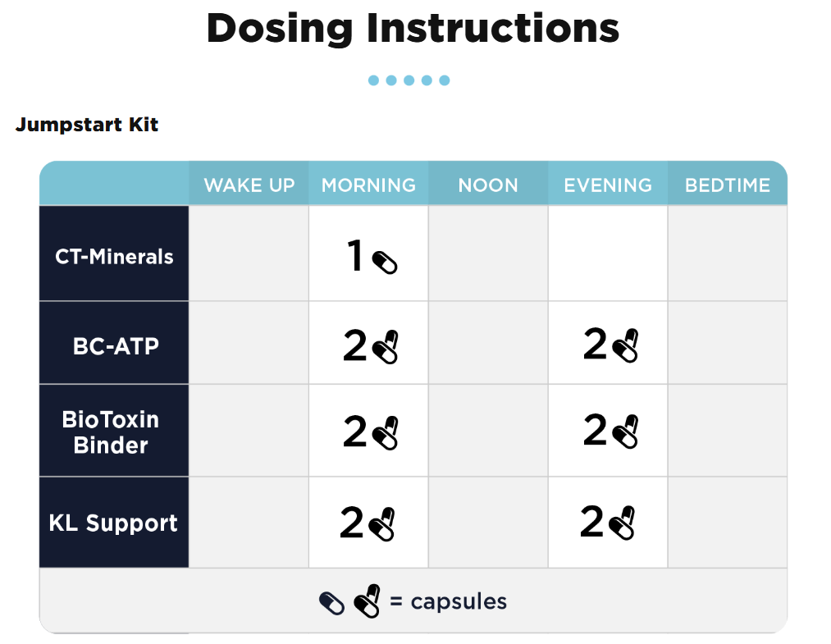Select the BEDTIME column header
Viewport: 831px width, 644px height.
pos(728,185)
